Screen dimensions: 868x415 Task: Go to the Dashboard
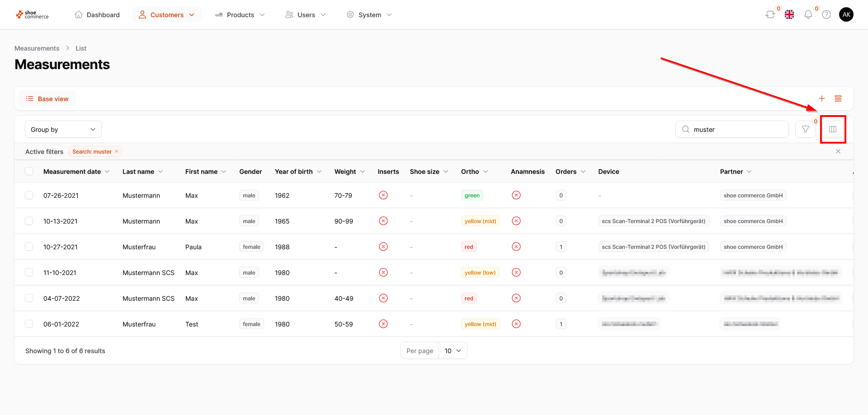97,15
